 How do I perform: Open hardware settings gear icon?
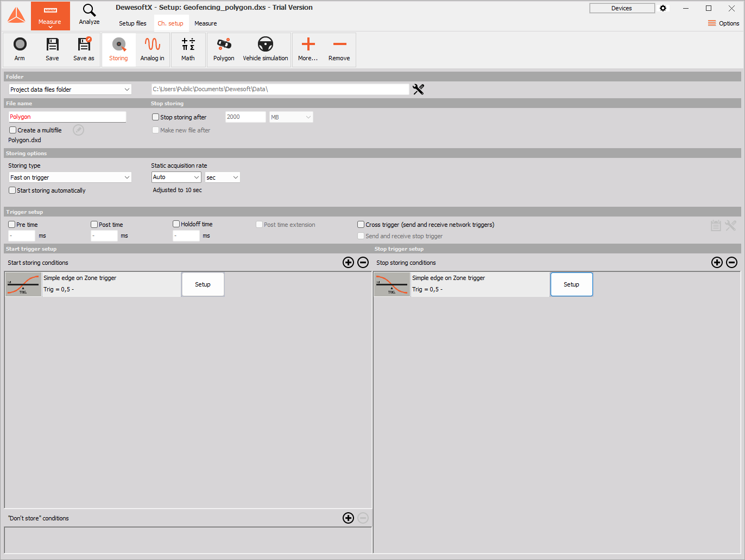(663, 8)
